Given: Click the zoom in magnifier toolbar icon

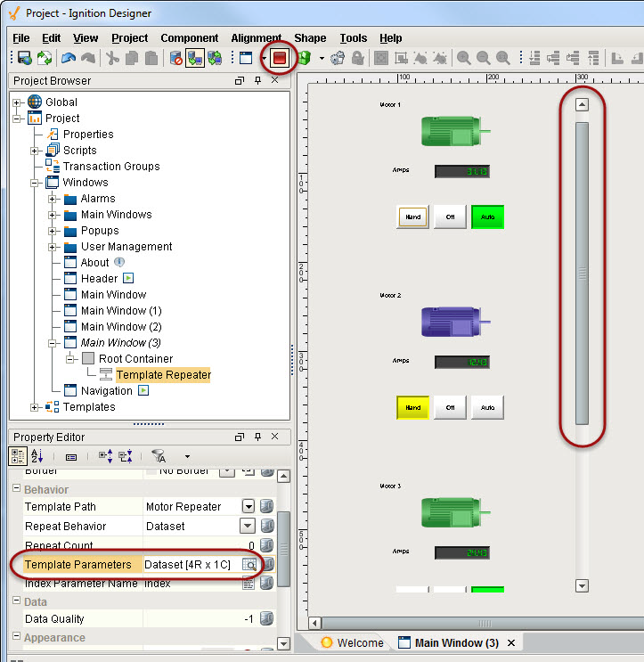Looking at the screenshot, I should [x=464, y=58].
